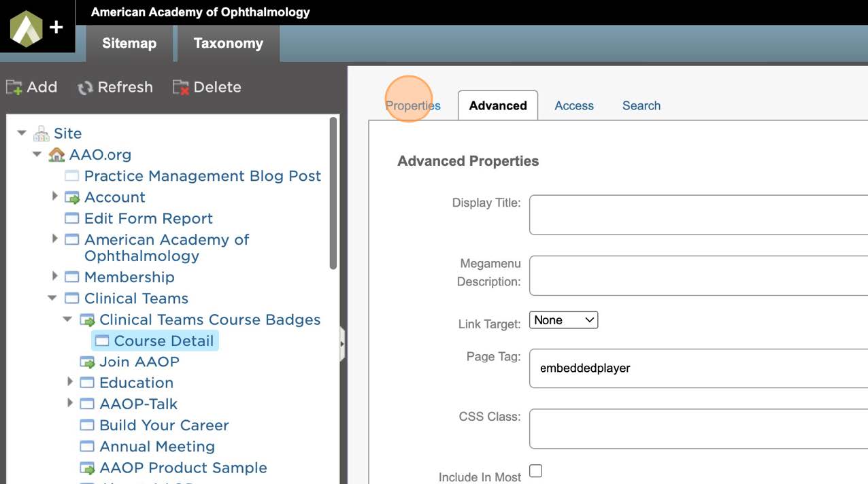868x484 pixels.
Task: Collapse Clinical Teams Course Badges node
Action: pos(67,319)
